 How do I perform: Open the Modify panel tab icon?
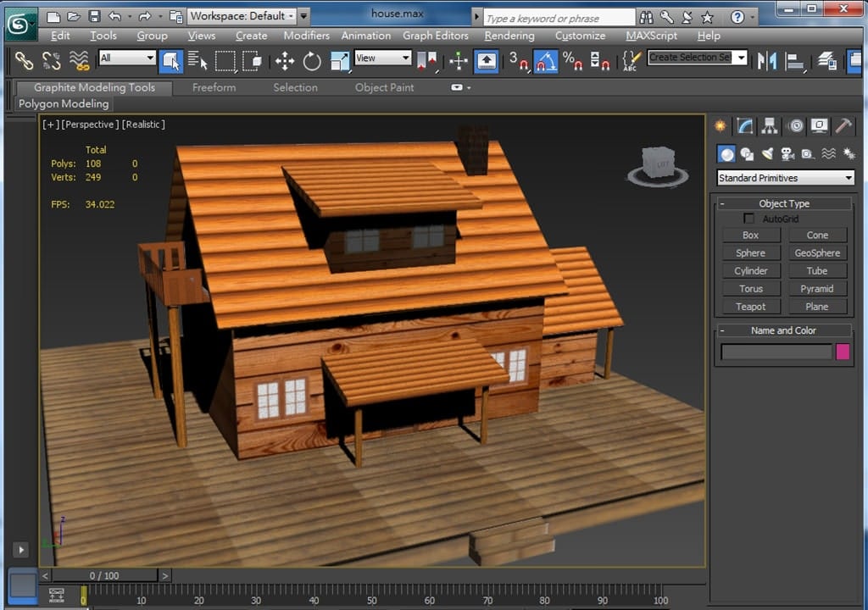pyautogui.click(x=745, y=126)
